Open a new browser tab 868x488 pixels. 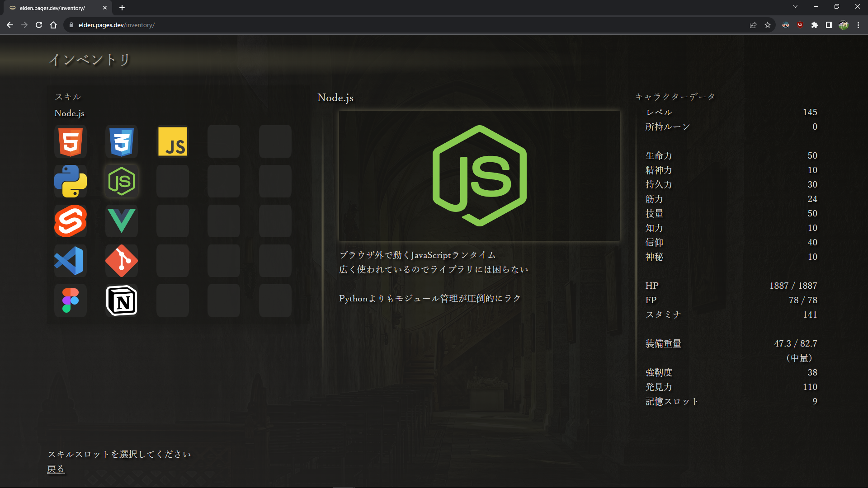click(122, 8)
